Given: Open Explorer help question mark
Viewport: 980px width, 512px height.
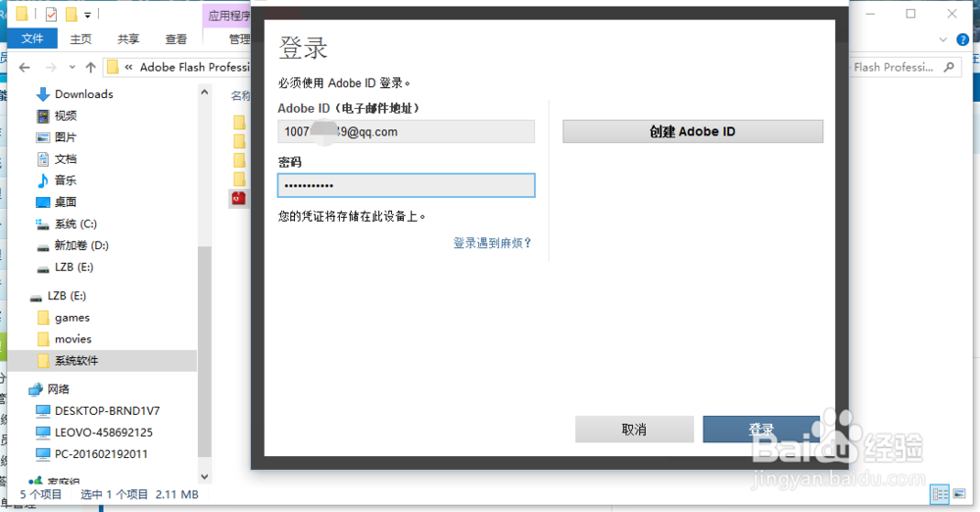Looking at the screenshot, I should pyautogui.click(x=962, y=39).
